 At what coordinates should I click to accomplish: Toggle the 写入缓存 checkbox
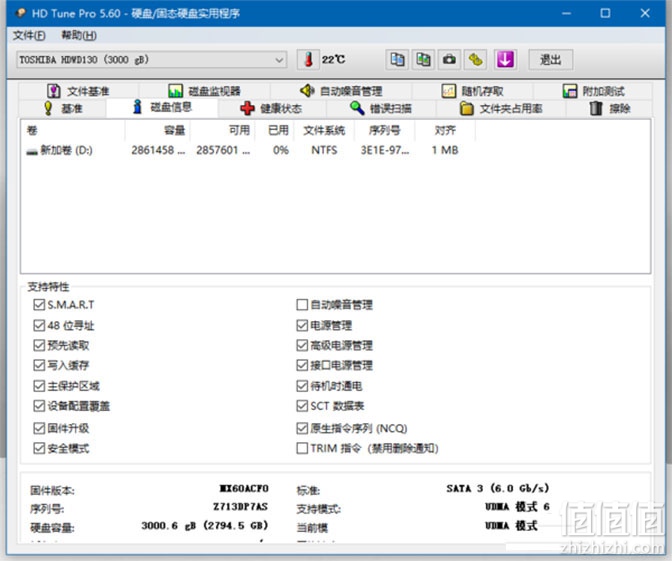click(x=39, y=365)
